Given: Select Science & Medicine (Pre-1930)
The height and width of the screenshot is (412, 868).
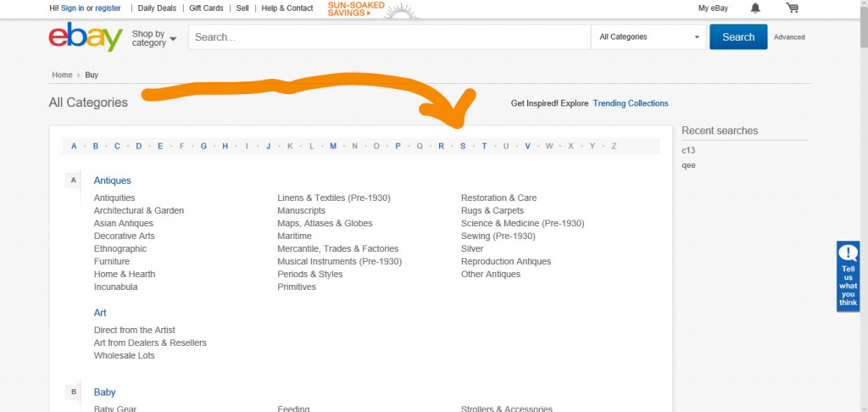Looking at the screenshot, I should tap(522, 223).
